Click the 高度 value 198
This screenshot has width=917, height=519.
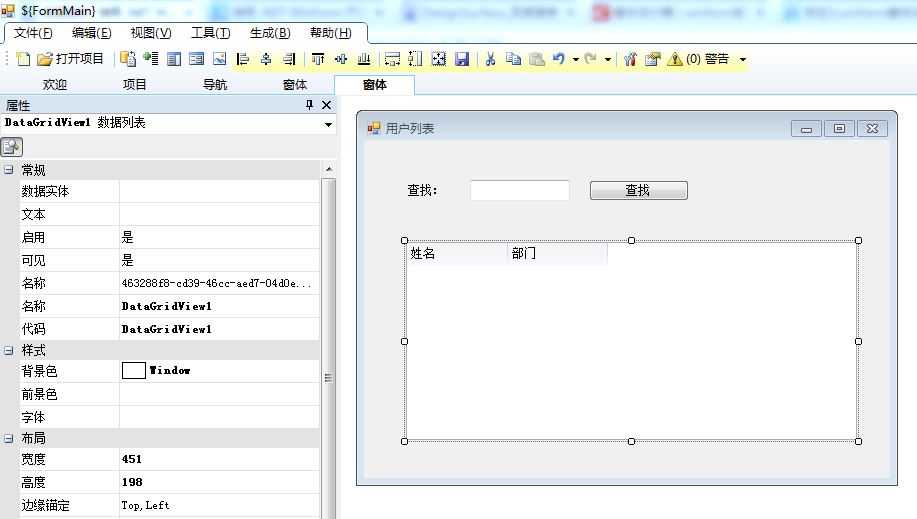(x=132, y=482)
